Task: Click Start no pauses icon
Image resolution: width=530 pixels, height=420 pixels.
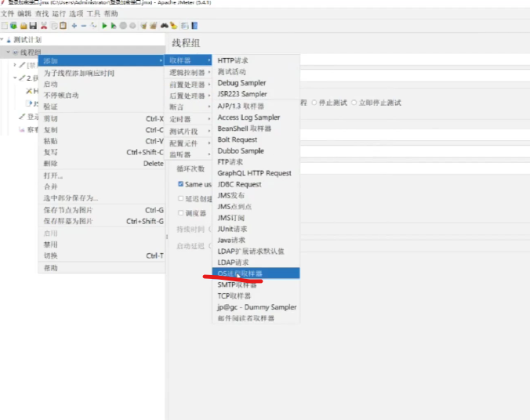Action: click(x=114, y=26)
